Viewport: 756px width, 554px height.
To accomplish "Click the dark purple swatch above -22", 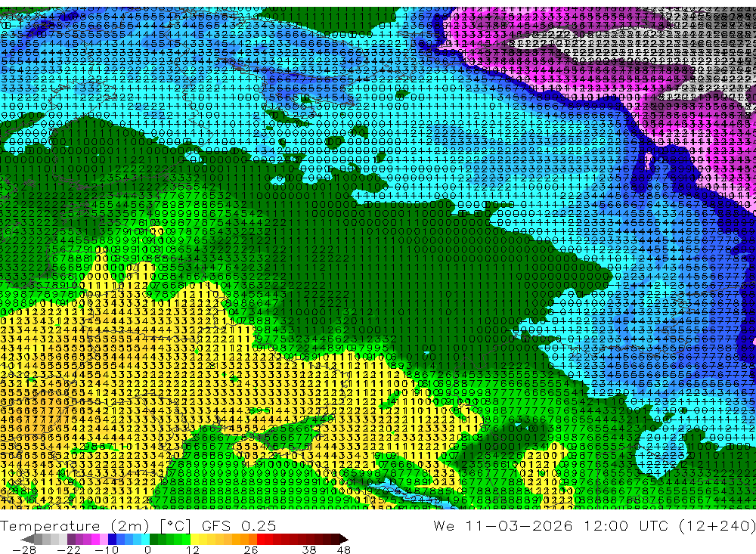I will point(71,539).
